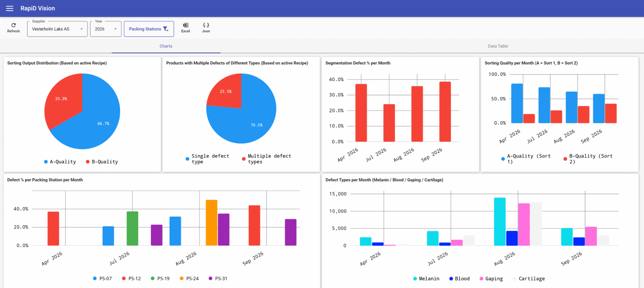
Task: Click the Segmentation Defect % per Month title
Action: tap(358, 63)
